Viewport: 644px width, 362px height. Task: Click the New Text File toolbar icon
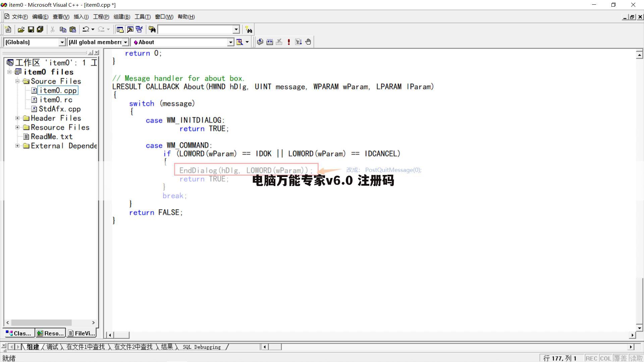[8, 29]
